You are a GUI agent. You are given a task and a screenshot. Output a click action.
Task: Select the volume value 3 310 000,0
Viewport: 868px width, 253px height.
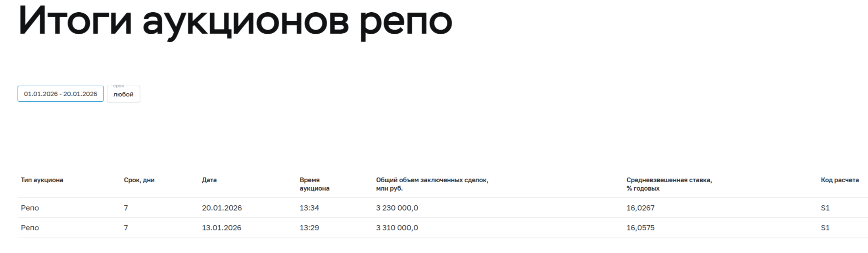[397, 228]
